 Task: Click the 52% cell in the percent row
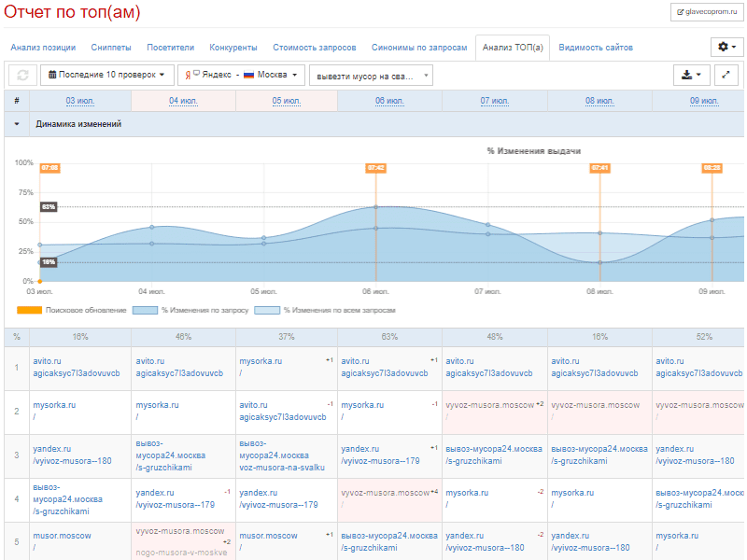point(704,337)
